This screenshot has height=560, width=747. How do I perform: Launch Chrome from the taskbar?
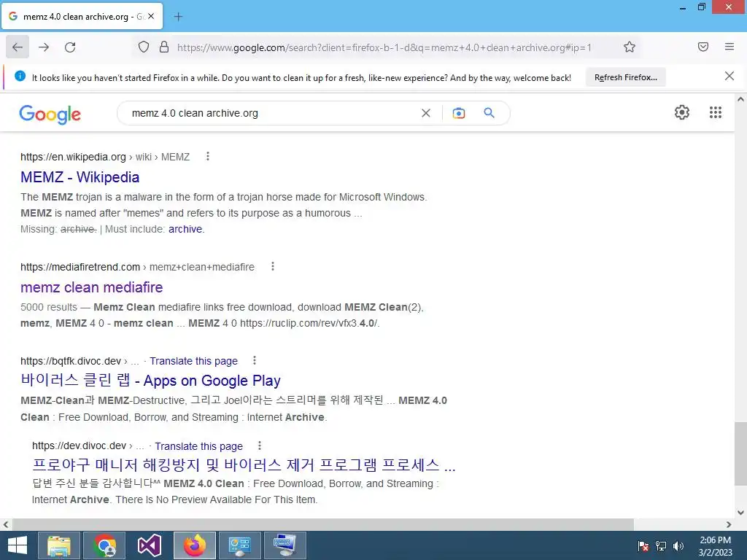pyautogui.click(x=104, y=545)
